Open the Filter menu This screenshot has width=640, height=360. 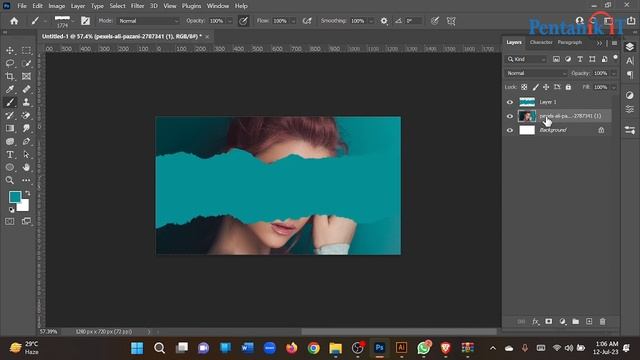137,6
